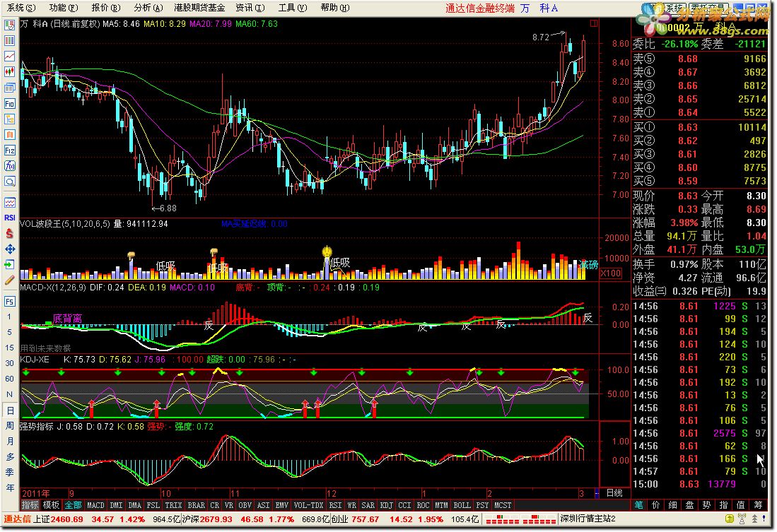Screen dimensions: 777x532
Task: Select the 日 daily period button
Action: pos(9,410)
